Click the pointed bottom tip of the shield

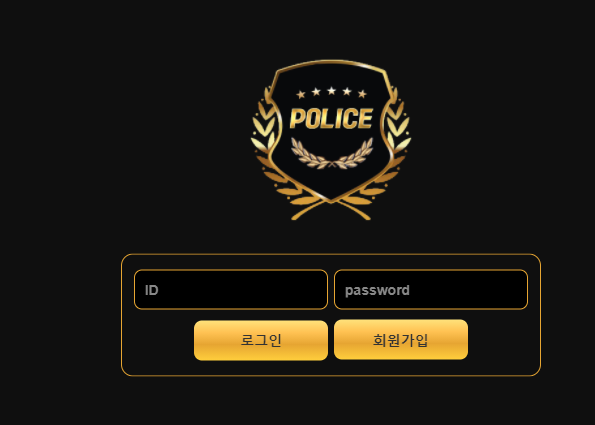pos(331,200)
